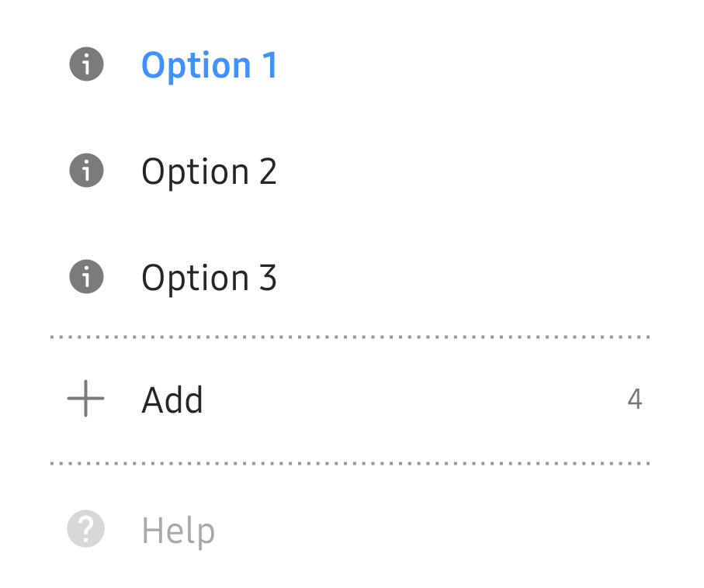Image resolution: width=704 pixels, height=588 pixels.
Task: Choose the Option 2 text label
Action: click(x=209, y=172)
